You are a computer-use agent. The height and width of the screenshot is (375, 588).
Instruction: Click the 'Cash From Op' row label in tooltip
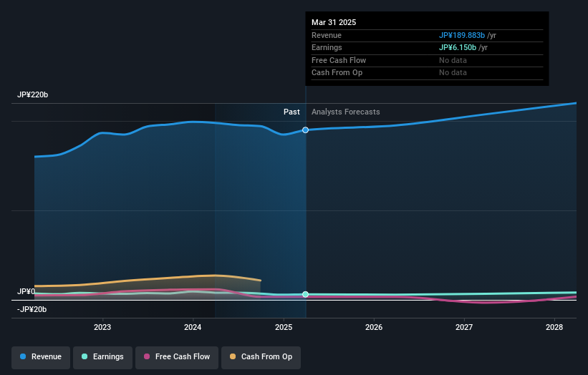337,73
